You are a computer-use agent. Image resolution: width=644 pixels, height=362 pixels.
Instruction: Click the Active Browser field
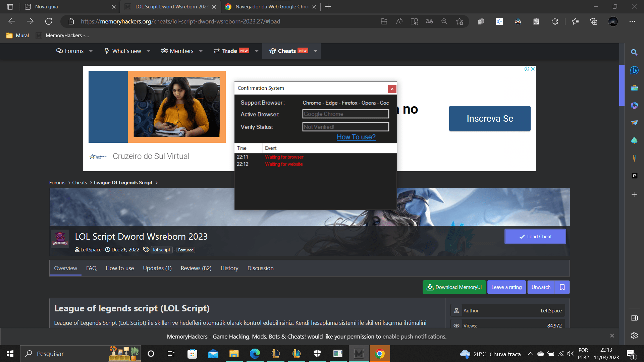346,114
